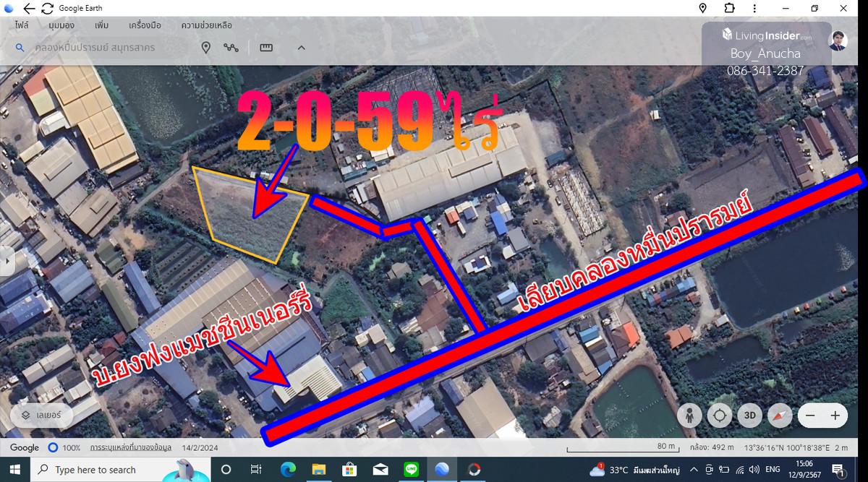Open LINE app from the taskbar
868x482 pixels.
(x=412, y=470)
